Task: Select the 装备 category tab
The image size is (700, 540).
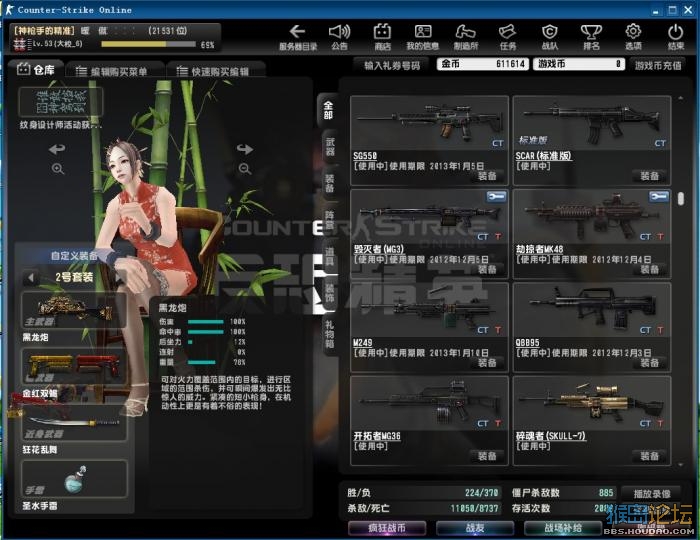Action: click(329, 183)
